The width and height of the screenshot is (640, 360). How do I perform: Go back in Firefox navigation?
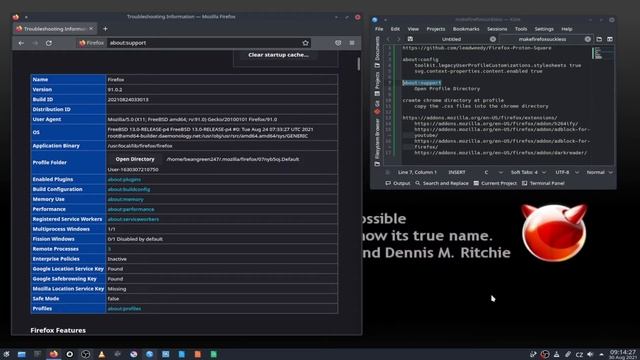click(x=21, y=43)
